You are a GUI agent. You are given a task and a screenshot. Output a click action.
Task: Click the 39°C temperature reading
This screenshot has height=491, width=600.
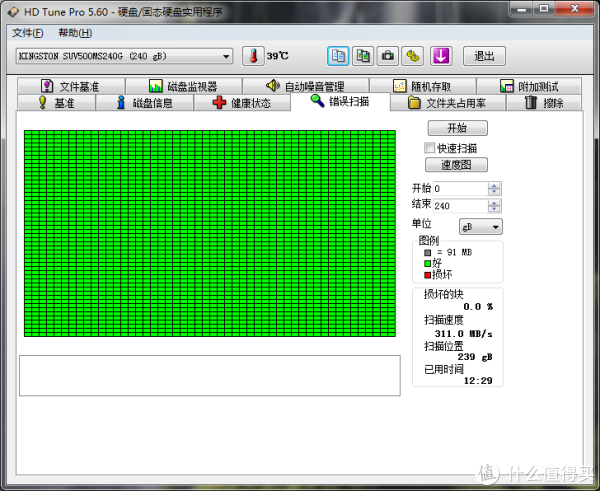pos(277,56)
